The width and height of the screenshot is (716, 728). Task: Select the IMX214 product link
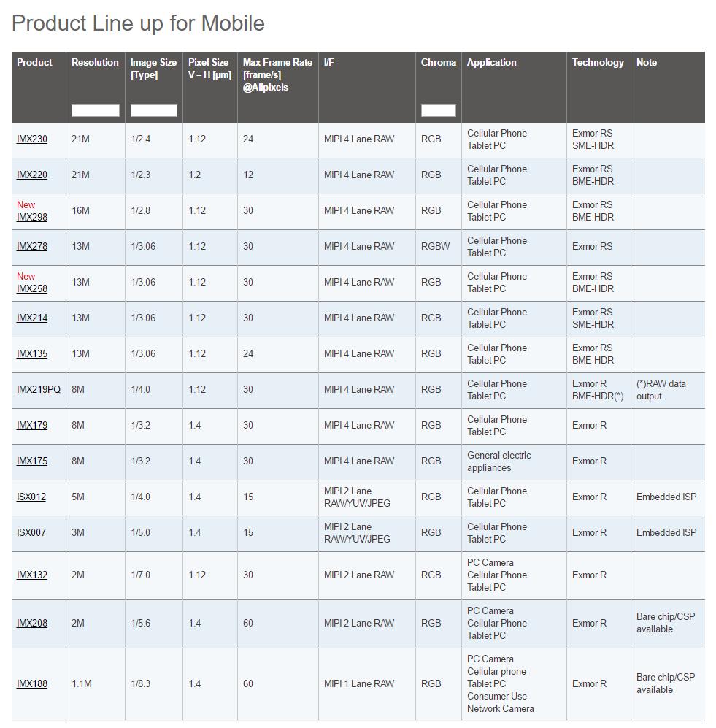click(x=32, y=318)
